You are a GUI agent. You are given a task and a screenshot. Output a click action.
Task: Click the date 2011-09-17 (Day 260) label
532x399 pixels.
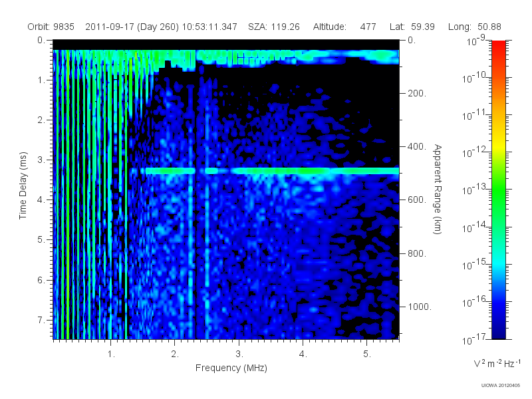tap(132, 27)
